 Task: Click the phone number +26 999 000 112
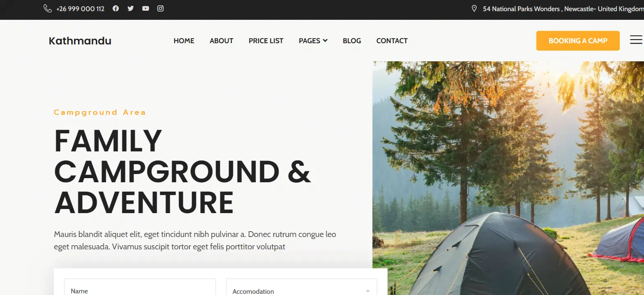point(81,9)
